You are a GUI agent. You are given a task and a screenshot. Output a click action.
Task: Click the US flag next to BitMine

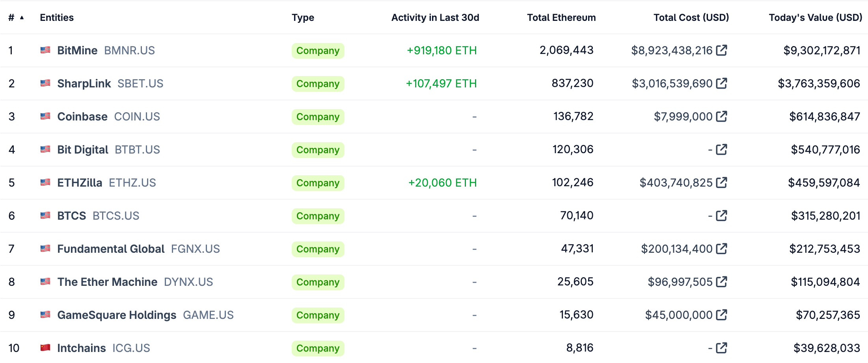pos(45,50)
